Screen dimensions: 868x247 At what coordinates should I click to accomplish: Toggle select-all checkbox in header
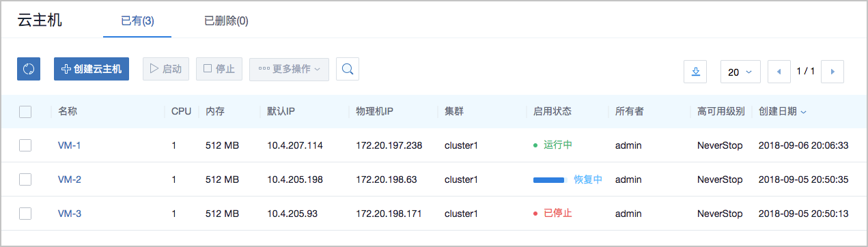[x=25, y=112]
